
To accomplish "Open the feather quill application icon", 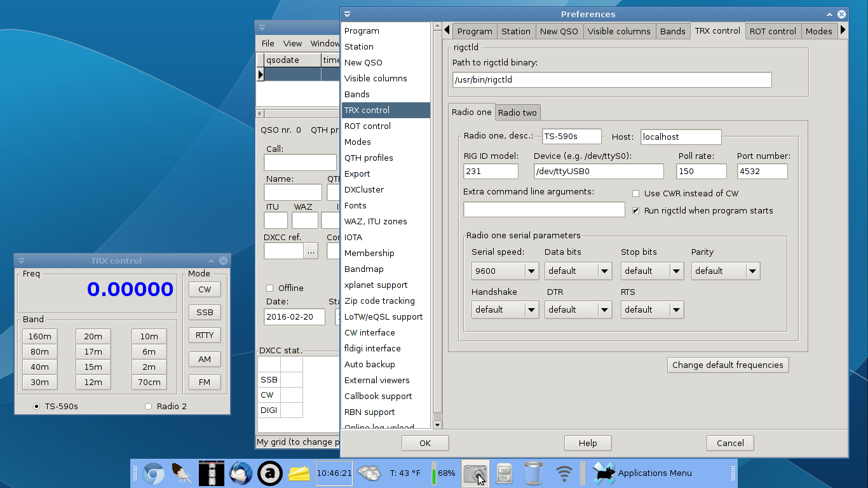I will click(x=182, y=473).
